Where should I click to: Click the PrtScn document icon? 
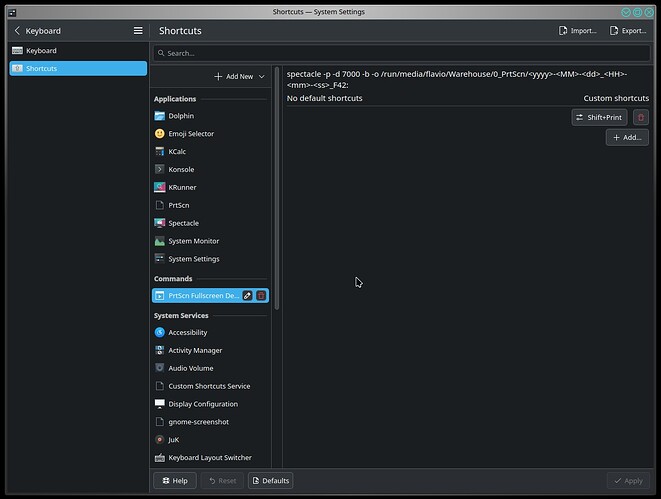[159, 205]
